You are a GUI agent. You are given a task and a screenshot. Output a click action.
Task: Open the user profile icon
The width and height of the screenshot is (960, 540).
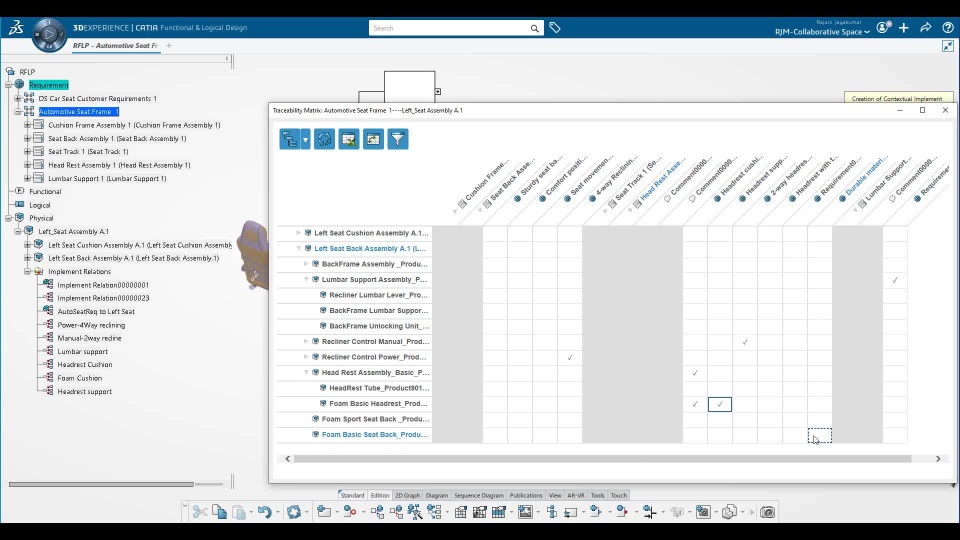pos(883,27)
